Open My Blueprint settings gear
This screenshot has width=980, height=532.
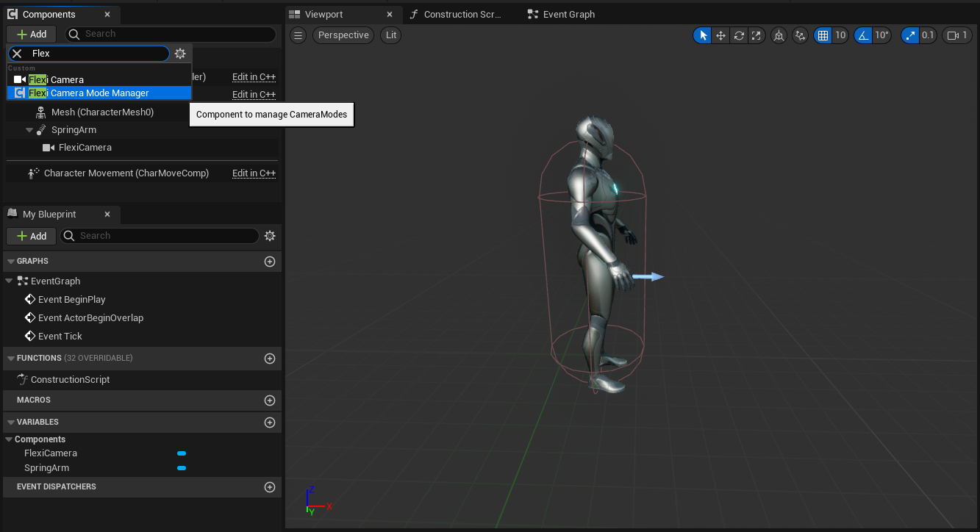pyautogui.click(x=270, y=236)
